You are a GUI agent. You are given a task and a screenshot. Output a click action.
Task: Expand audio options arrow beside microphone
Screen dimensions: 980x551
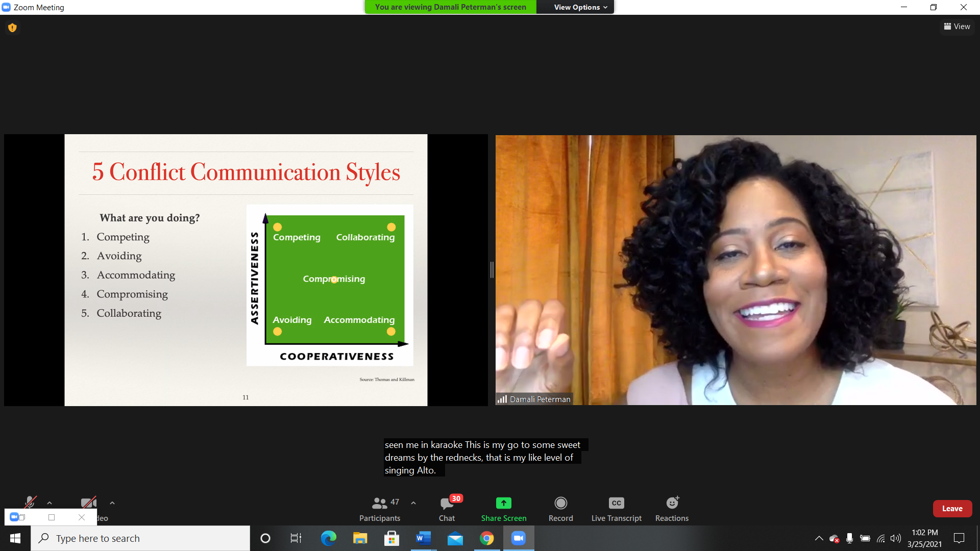50,503
